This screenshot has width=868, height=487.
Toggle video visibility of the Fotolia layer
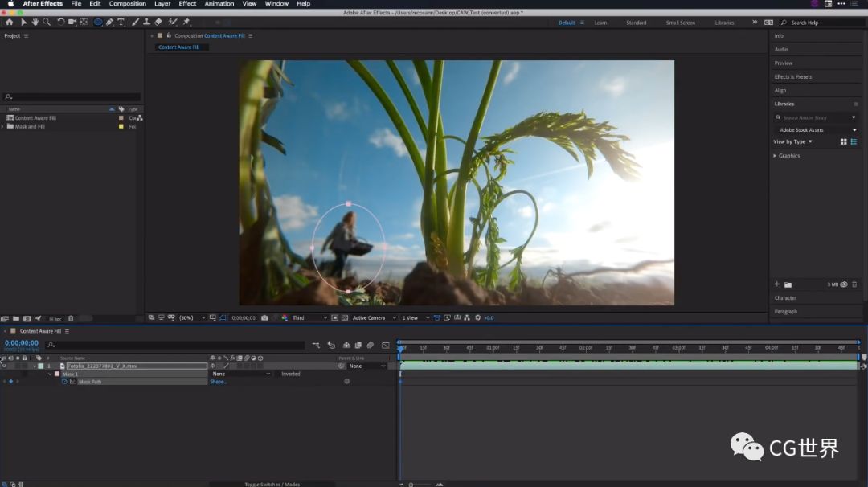point(4,366)
